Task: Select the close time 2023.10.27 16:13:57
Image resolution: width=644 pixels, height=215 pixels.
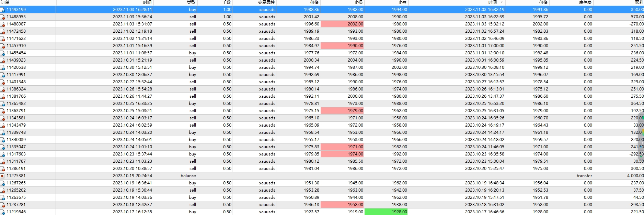Action: (485, 82)
